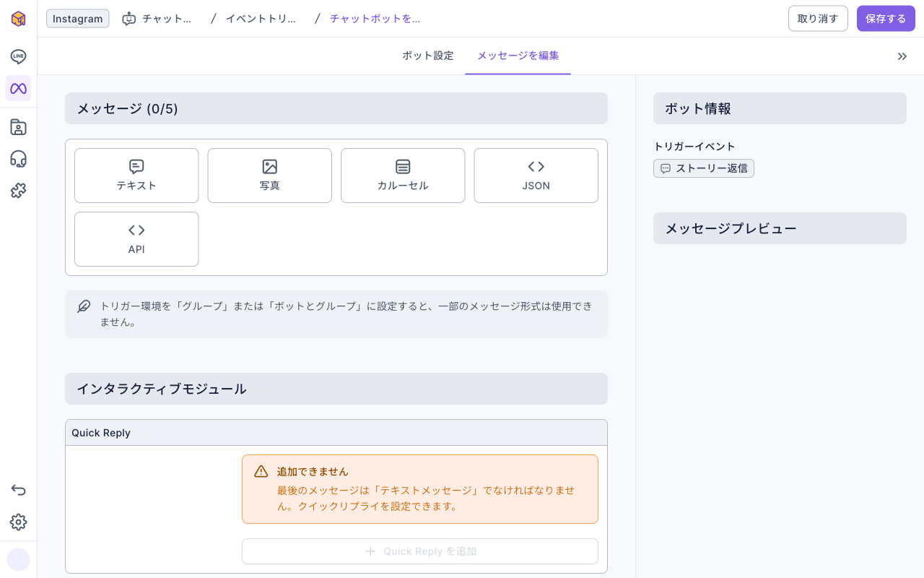The image size is (924, 578).
Task: Click the feather tip icon
Action: pos(84,306)
